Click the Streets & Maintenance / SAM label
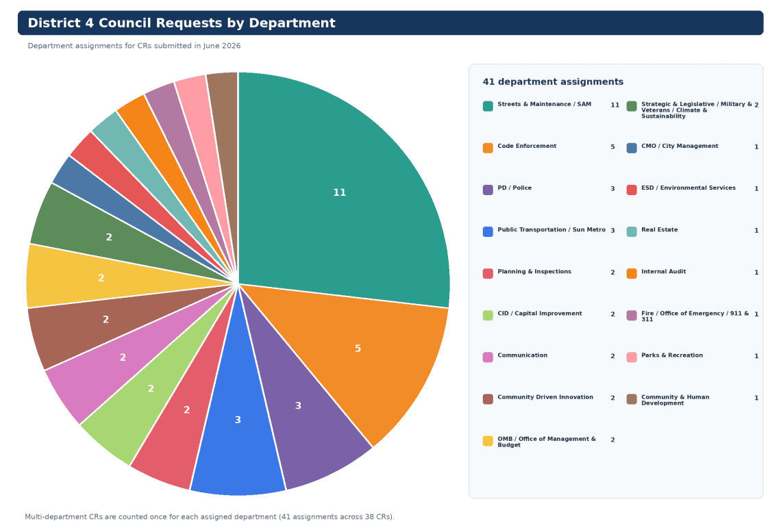The image size is (781, 532). (544, 104)
